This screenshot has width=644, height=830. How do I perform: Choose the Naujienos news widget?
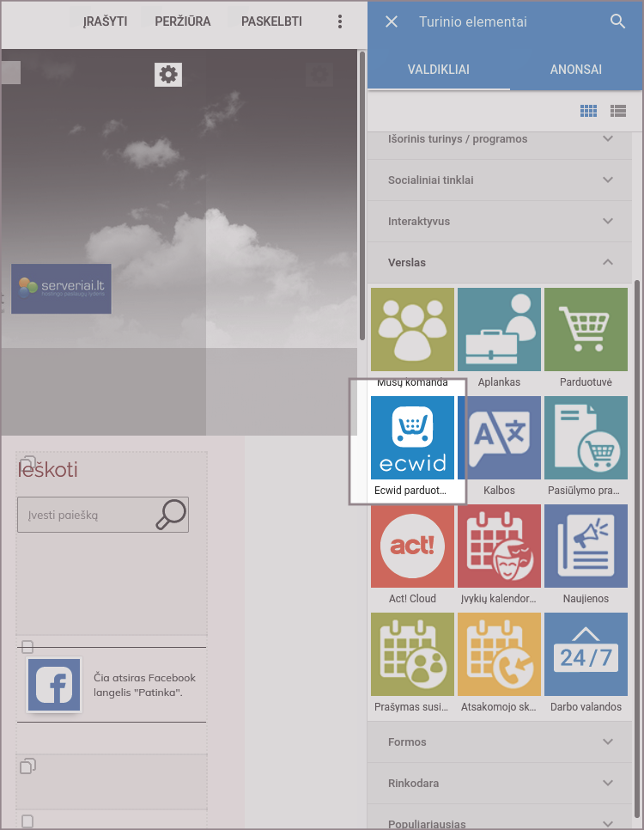(x=586, y=554)
